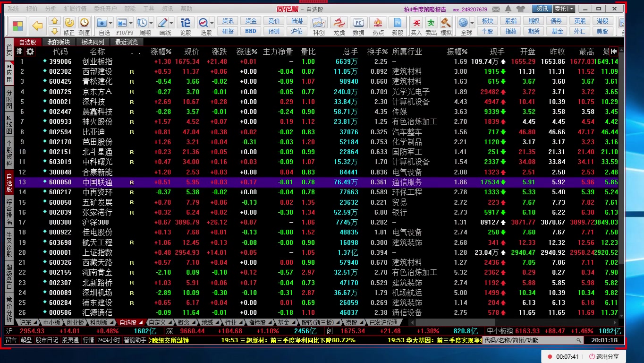Expand the 行业 bottom tab arrow
This screenshot has height=363, width=644.
[240, 322]
